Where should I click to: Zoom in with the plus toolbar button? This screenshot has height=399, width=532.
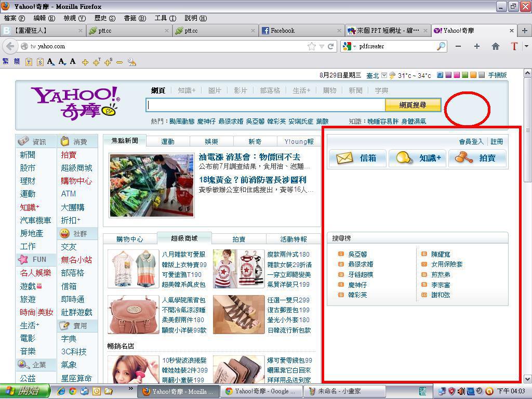(x=477, y=46)
